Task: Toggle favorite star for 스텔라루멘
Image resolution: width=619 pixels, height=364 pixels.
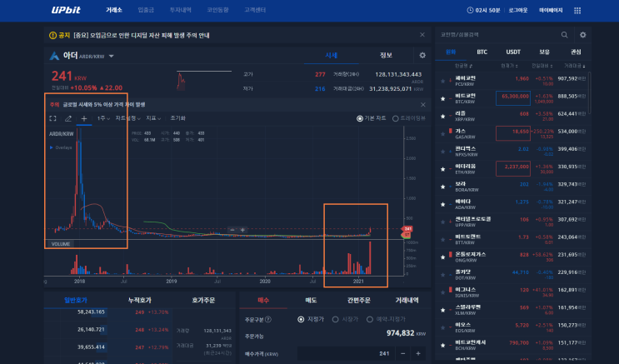Action: tap(442, 310)
